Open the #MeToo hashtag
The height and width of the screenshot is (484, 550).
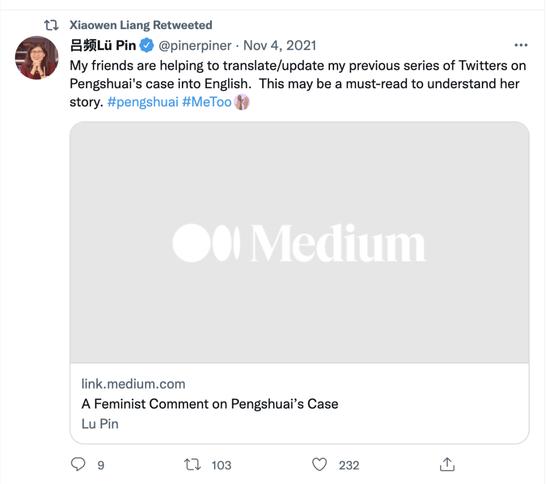tap(207, 102)
